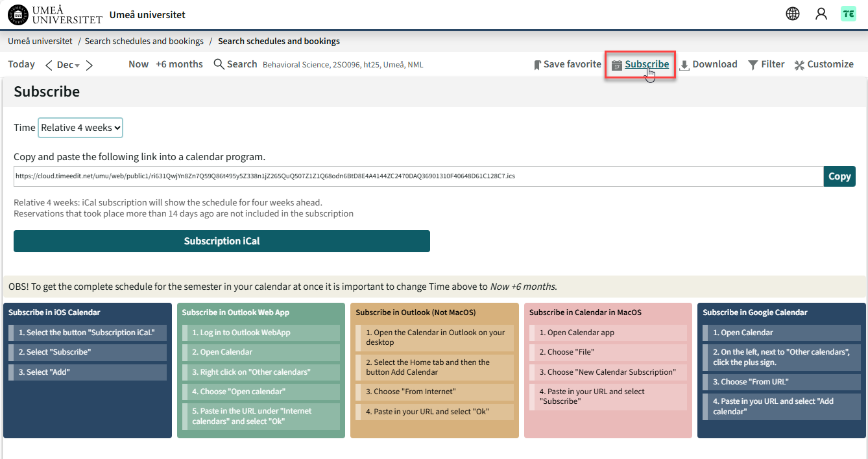Open the Download option
Screen dimensions: 868x459
tap(708, 64)
